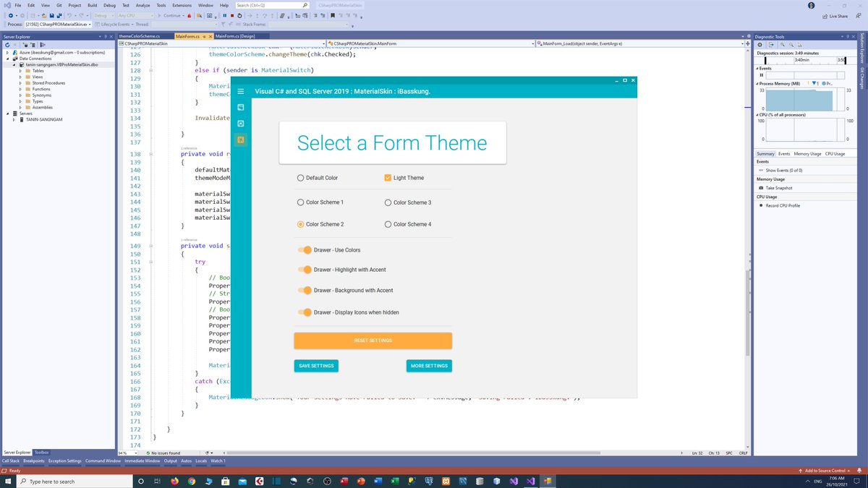Click the SAVE SETTINGS button

(x=316, y=366)
